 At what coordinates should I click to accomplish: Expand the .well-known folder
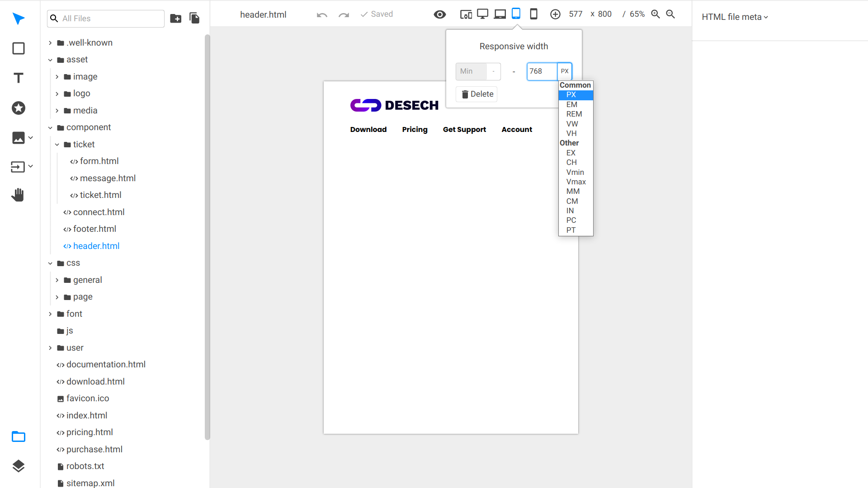click(x=50, y=42)
